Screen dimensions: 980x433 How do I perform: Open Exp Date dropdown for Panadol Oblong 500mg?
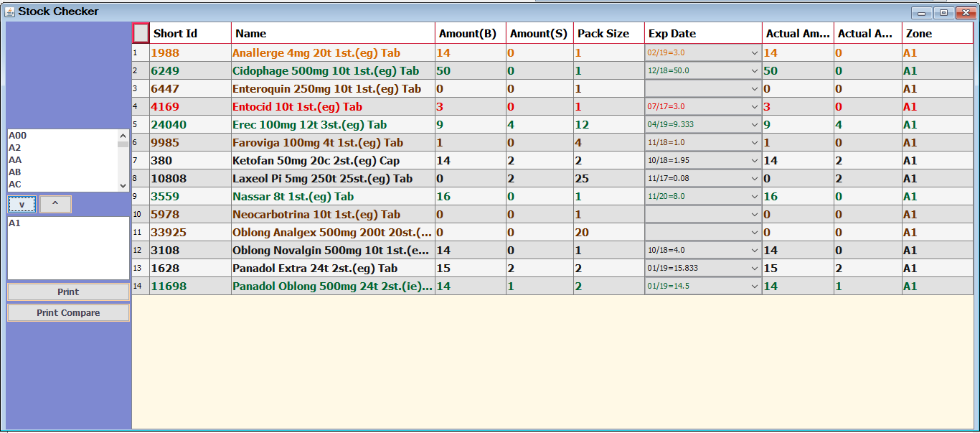(754, 287)
